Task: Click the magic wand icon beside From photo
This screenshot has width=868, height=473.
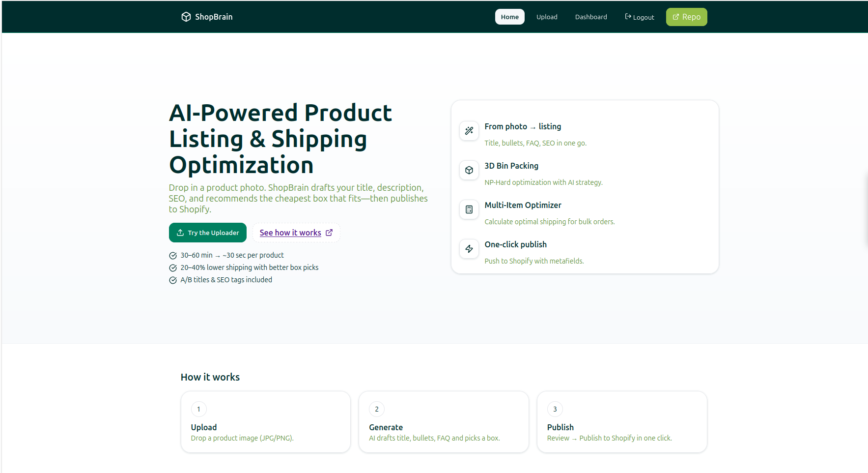Action: pos(469,131)
